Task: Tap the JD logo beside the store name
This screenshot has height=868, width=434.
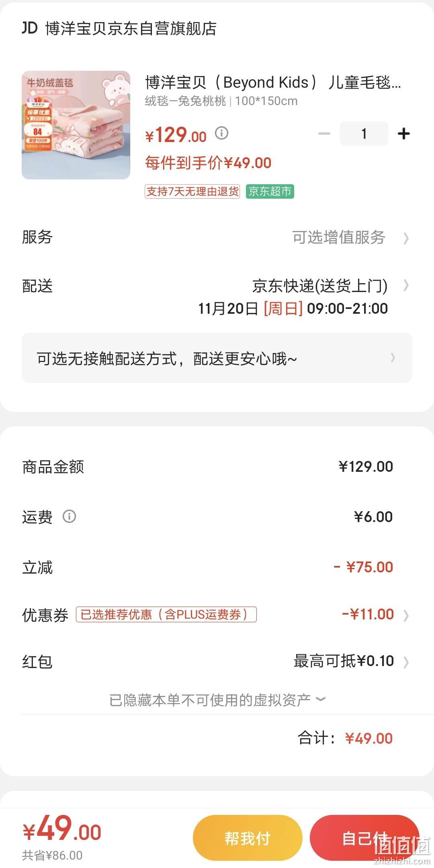Action: pyautogui.click(x=30, y=28)
